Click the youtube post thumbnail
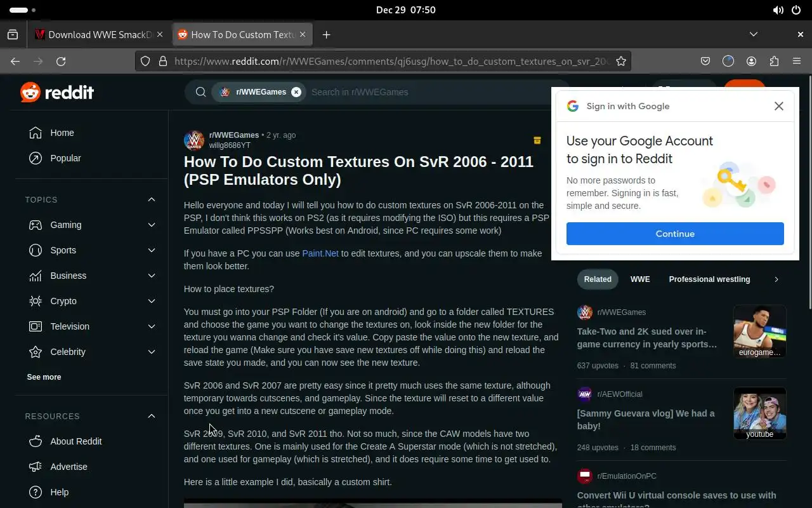The width and height of the screenshot is (812, 508). pyautogui.click(x=760, y=413)
